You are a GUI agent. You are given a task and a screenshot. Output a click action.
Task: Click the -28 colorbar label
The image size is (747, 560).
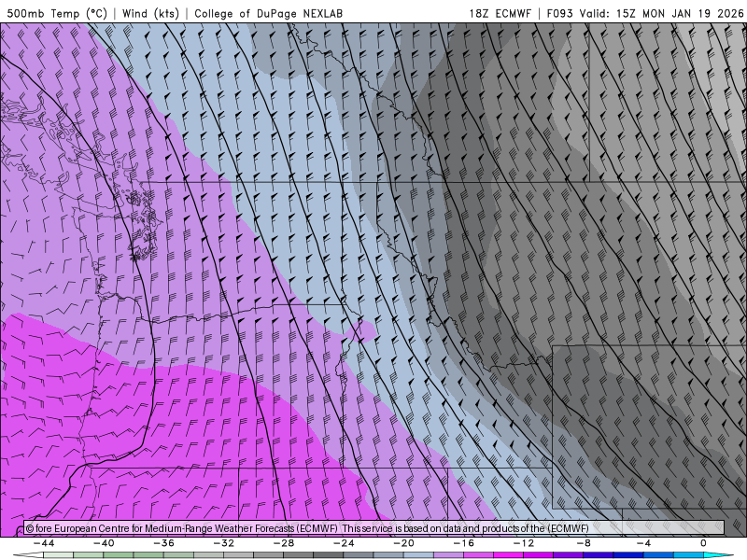click(284, 543)
